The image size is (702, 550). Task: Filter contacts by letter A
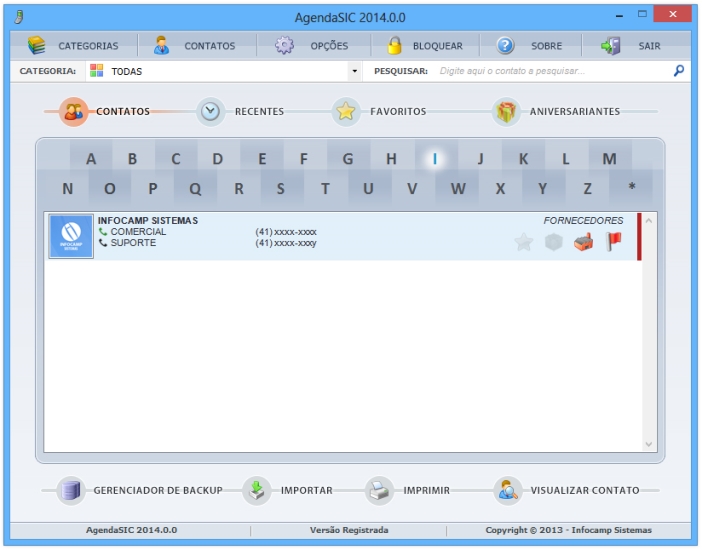click(x=91, y=159)
